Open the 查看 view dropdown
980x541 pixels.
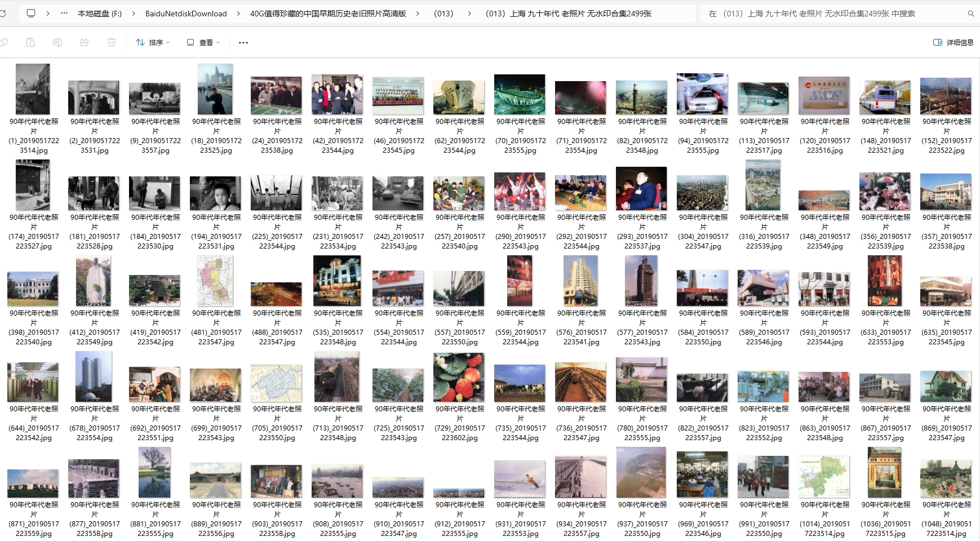tap(203, 42)
